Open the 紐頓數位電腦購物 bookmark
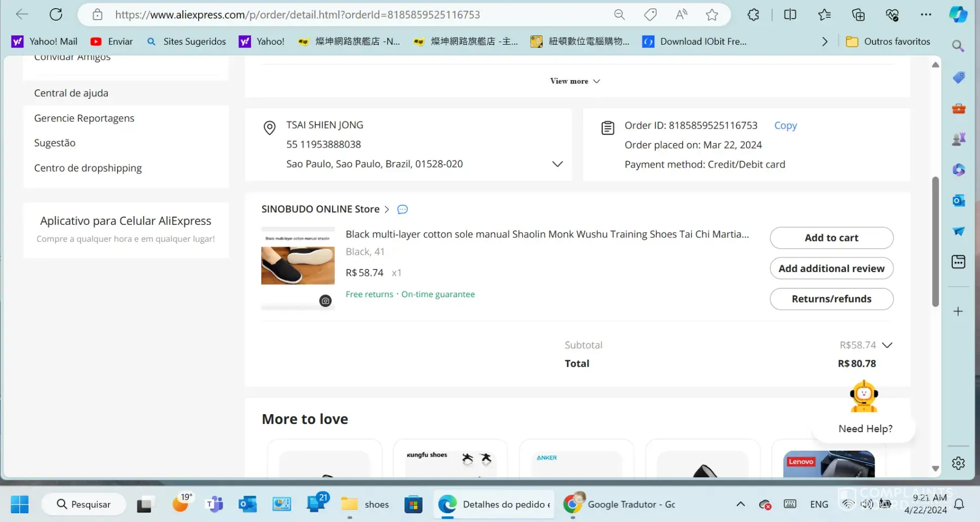Image resolution: width=980 pixels, height=522 pixels. (x=580, y=41)
